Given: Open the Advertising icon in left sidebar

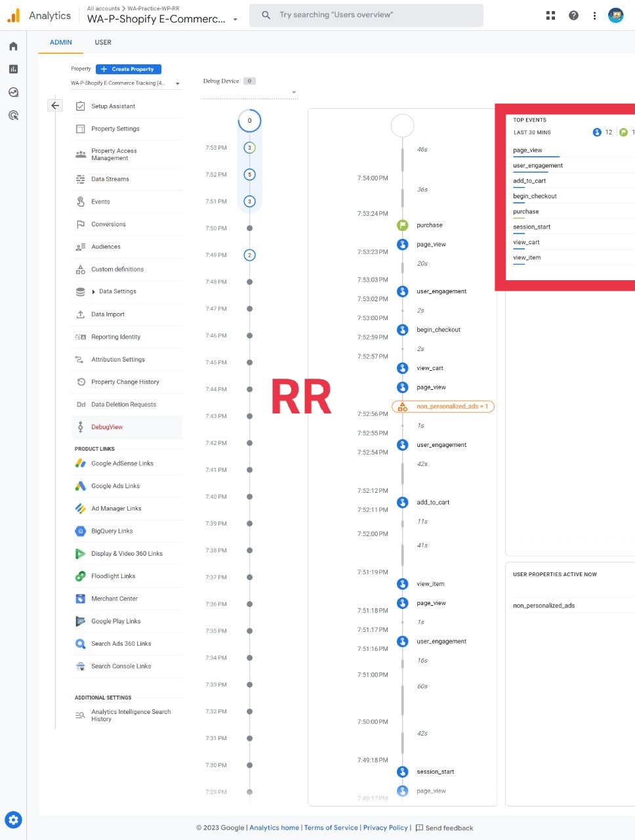Looking at the screenshot, I should tap(13, 115).
